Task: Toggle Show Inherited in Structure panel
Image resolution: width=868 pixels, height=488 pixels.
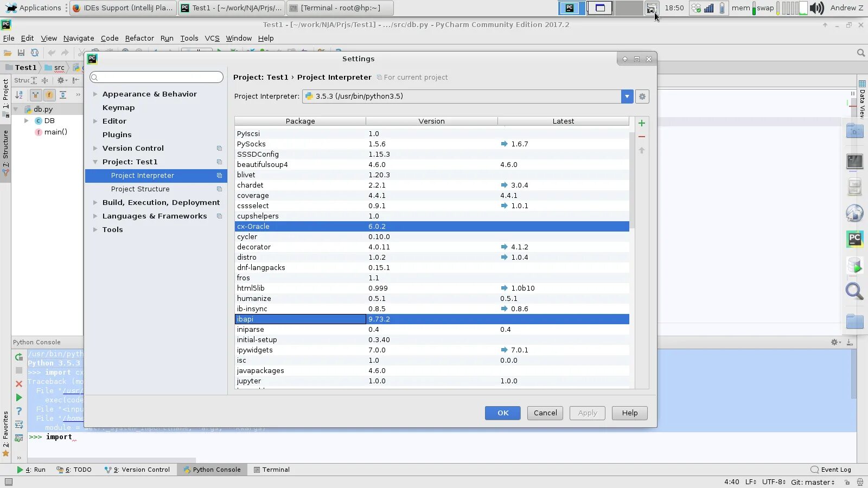Action: [35, 95]
